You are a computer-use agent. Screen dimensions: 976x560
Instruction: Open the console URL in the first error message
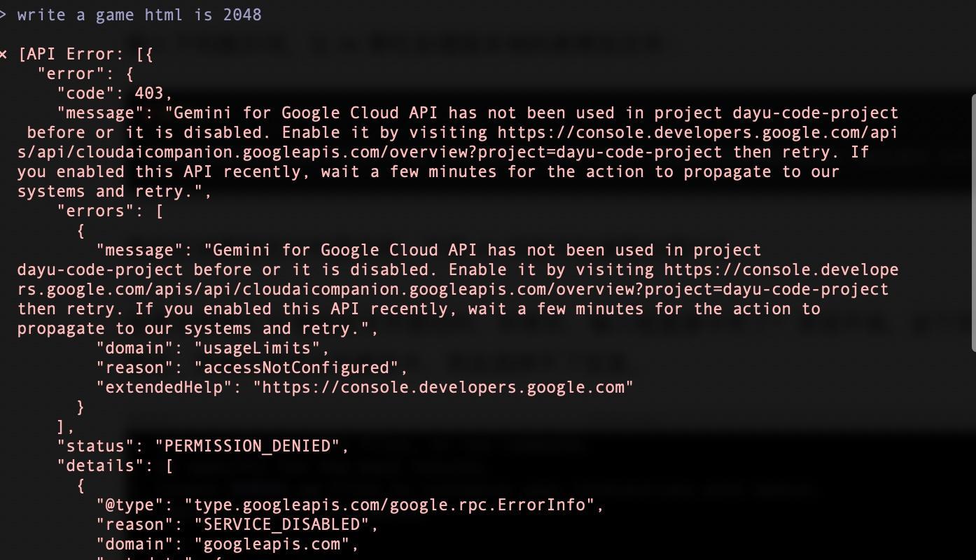[x=459, y=142]
